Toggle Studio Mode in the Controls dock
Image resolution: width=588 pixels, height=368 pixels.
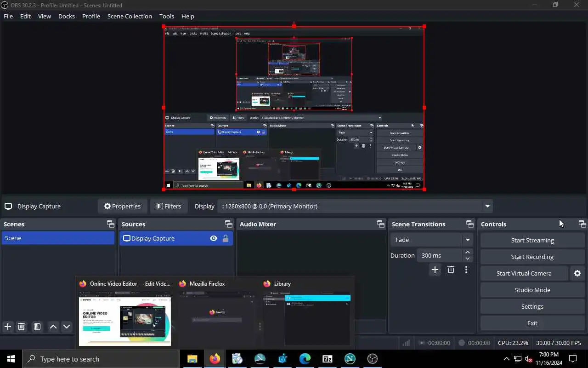[x=532, y=290]
